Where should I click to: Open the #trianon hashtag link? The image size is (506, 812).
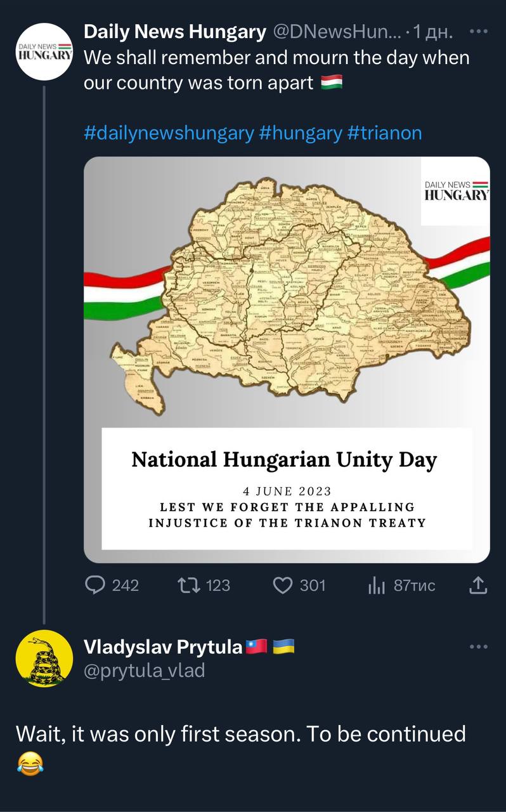click(x=385, y=133)
